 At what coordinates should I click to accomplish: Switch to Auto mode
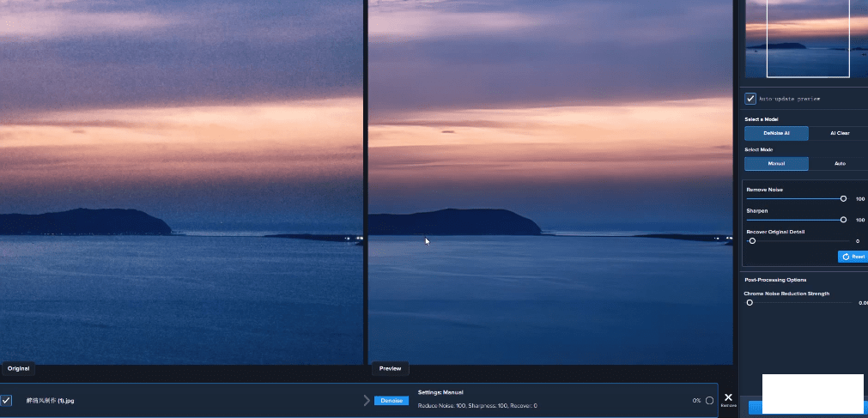click(839, 164)
